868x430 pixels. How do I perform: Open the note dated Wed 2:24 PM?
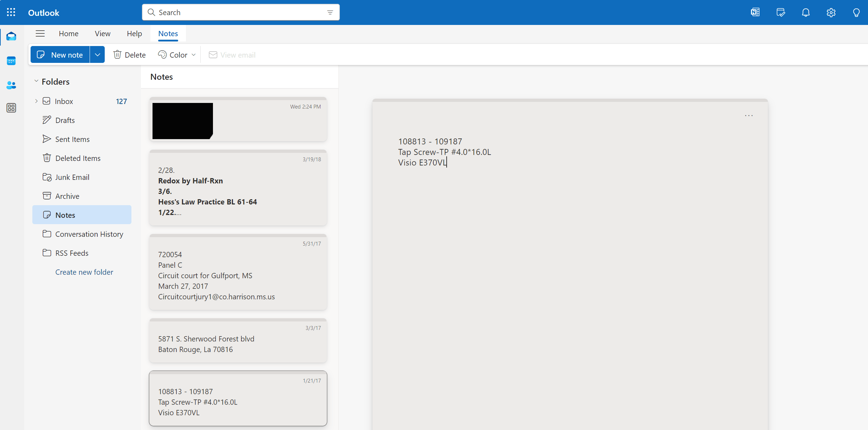(x=238, y=119)
